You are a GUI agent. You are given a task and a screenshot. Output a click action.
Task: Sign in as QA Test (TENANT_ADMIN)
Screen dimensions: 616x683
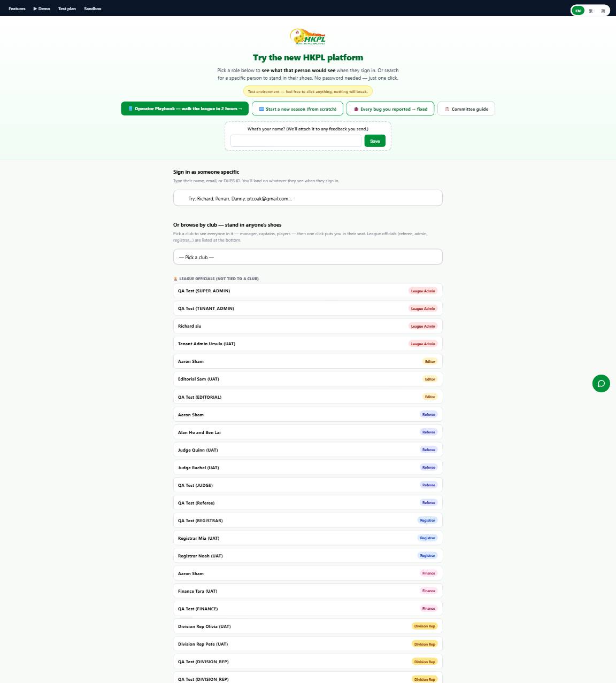click(308, 308)
